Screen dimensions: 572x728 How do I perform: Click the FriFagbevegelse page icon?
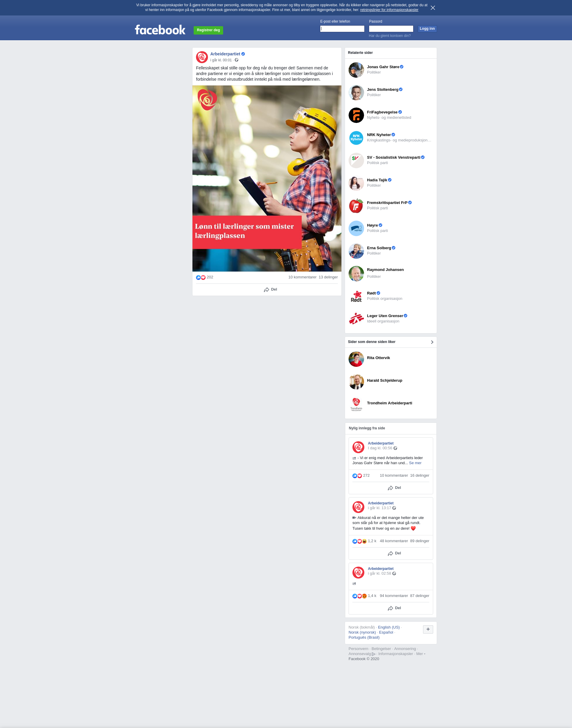[x=356, y=115]
